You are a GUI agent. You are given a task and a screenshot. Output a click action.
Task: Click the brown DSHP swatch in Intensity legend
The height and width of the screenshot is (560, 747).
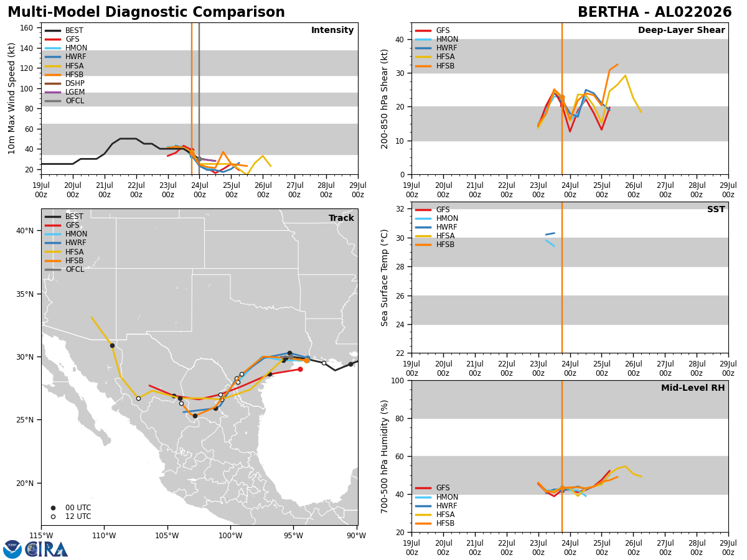point(53,83)
